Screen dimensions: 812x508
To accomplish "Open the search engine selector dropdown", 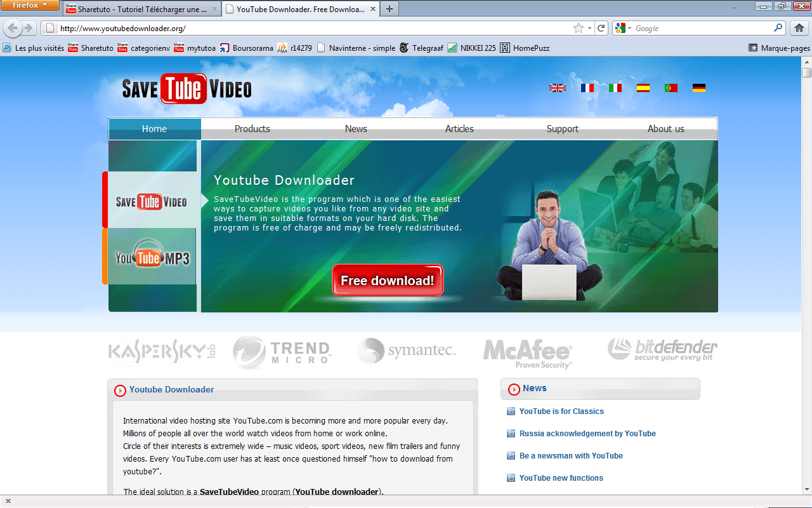I will (622, 28).
